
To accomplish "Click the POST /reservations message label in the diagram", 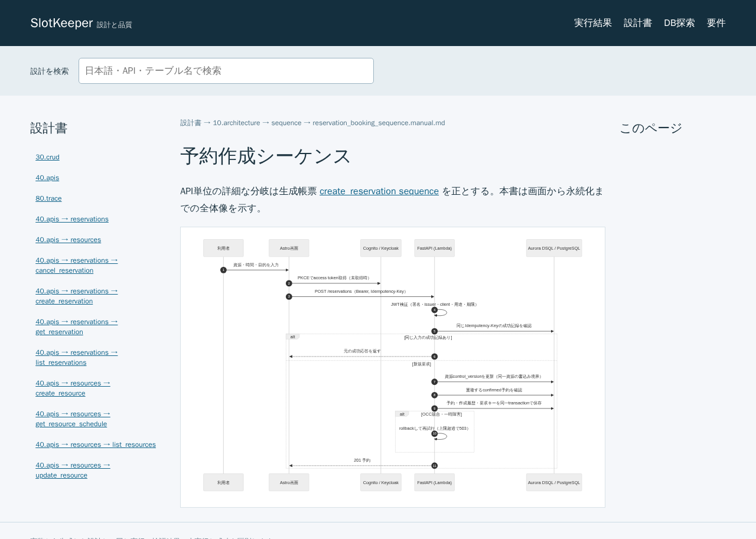I will click(x=360, y=291).
